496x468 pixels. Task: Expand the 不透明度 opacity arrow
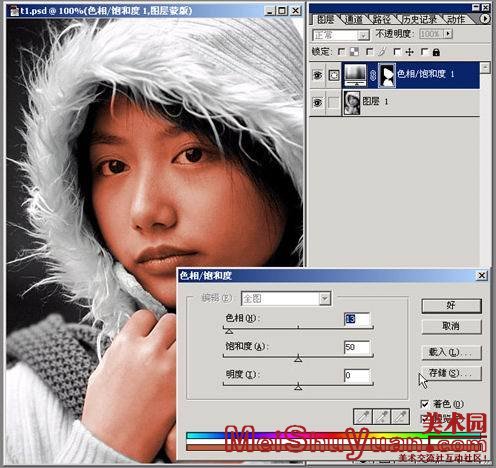[448, 34]
